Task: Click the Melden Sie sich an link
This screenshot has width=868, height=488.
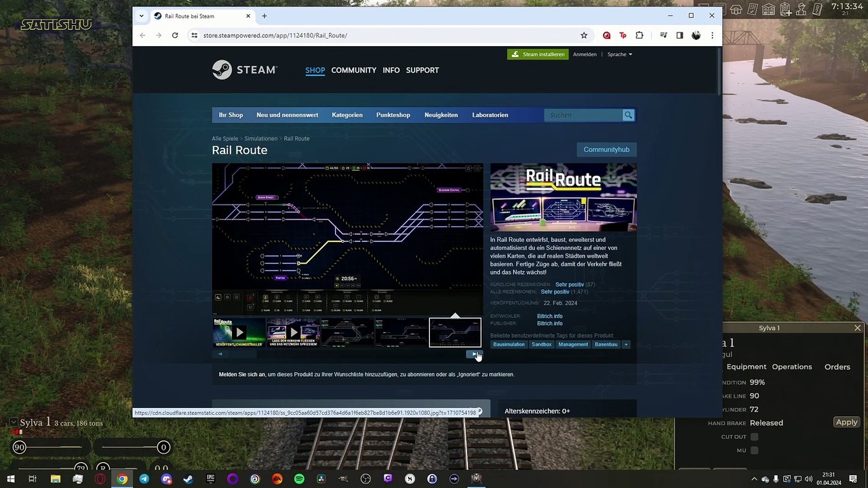Action: tap(242, 374)
